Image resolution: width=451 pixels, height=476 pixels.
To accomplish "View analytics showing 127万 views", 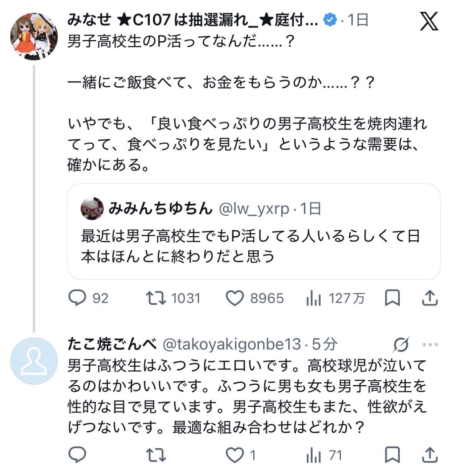I will coord(313,298).
